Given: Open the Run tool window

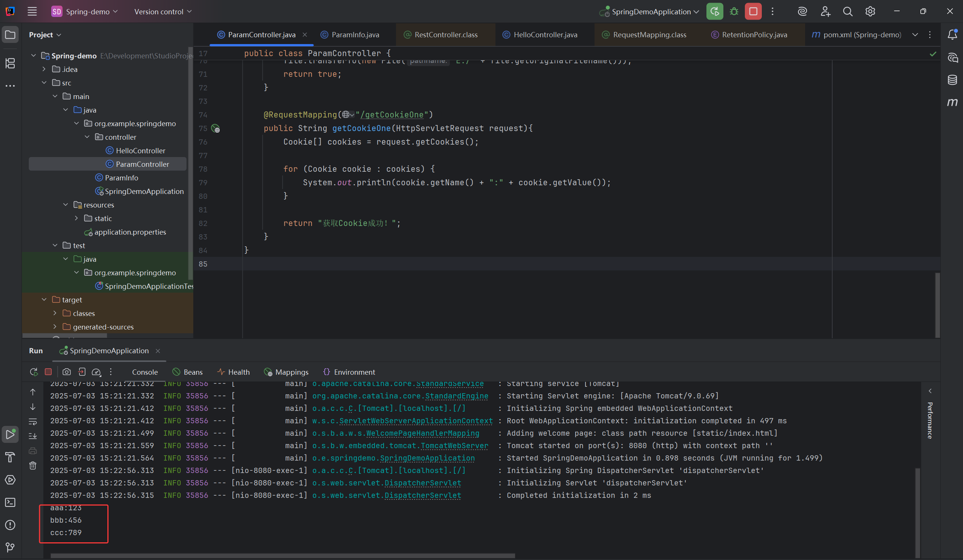Looking at the screenshot, I should [10, 434].
